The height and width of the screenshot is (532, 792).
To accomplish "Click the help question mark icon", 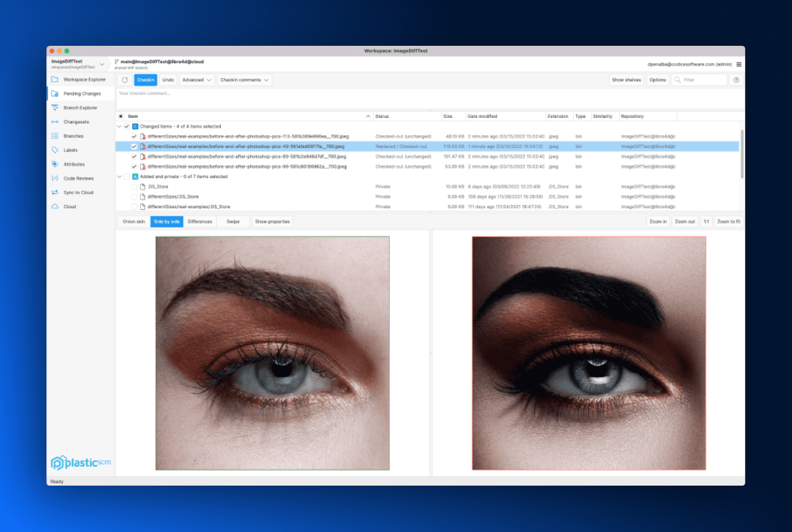I will coord(736,80).
